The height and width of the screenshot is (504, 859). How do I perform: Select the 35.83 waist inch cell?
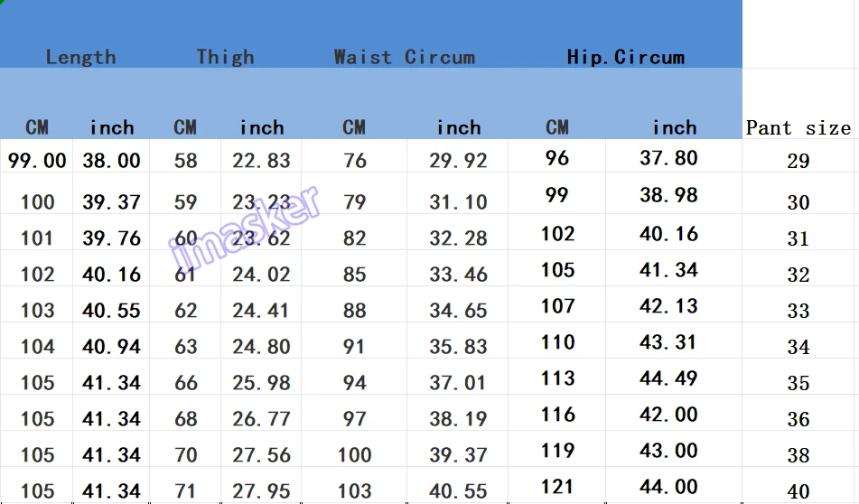[458, 347]
